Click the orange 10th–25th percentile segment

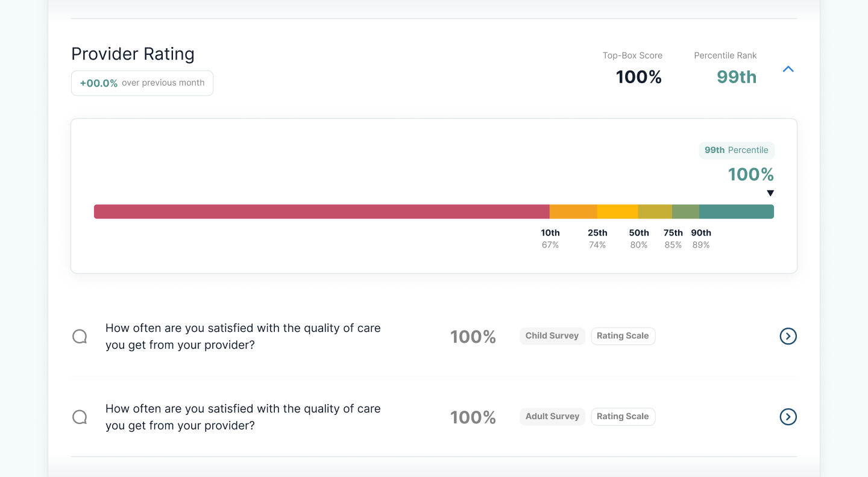click(x=573, y=211)
